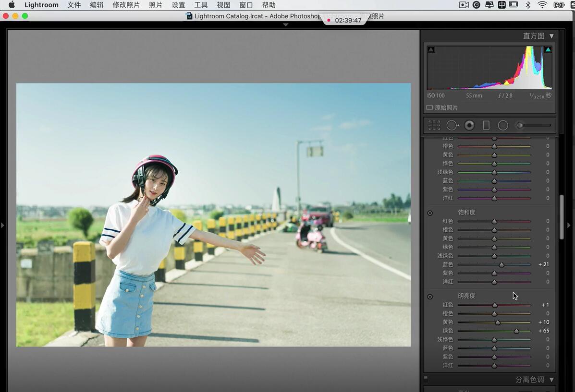
Task: Choose the Radial Filter tool
Action: click(x=503, y=125)
